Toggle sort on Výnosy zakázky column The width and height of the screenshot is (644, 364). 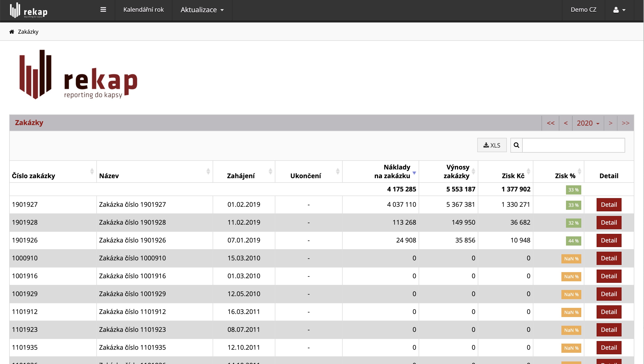473,171
